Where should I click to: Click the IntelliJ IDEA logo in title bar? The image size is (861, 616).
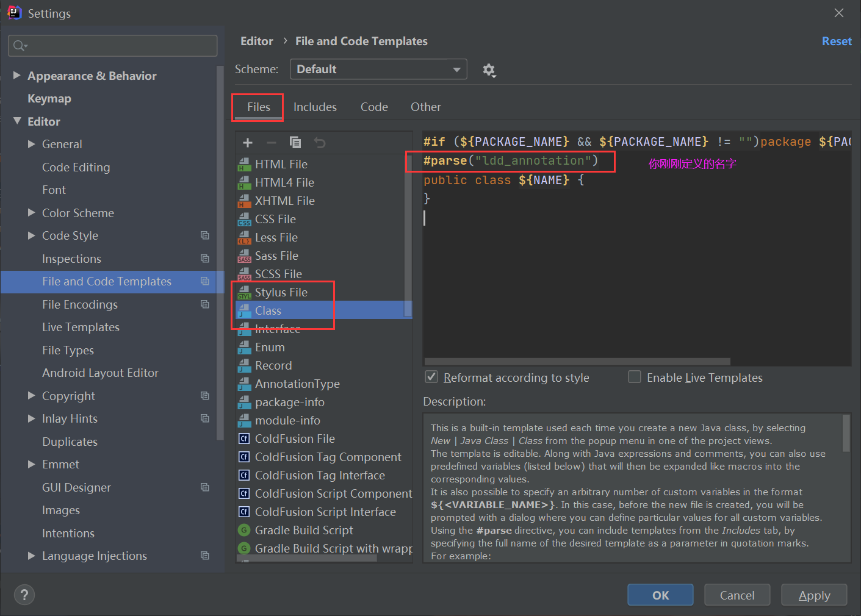coord(13,12)
